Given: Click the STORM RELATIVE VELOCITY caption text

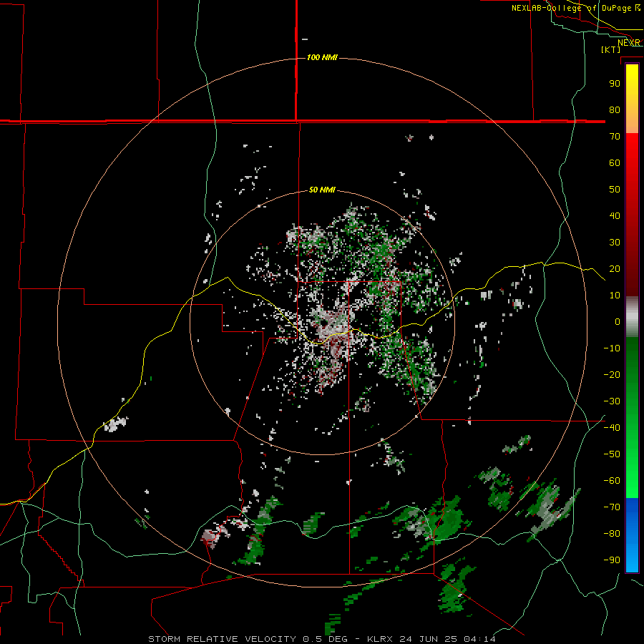Looking at the screenshot, I should [x=222, y=639].
